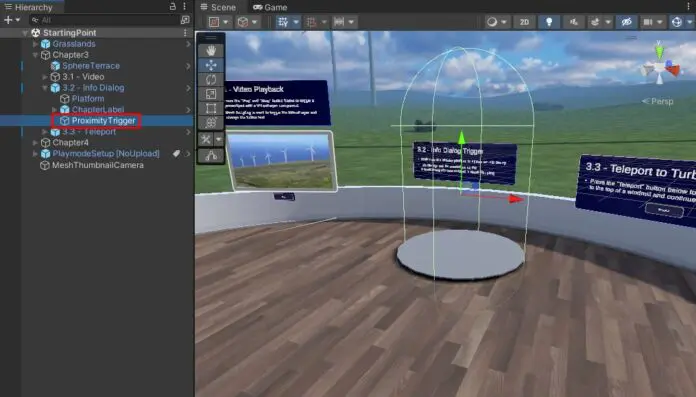
Task: Switch to the Game tab
Action: 270,7
